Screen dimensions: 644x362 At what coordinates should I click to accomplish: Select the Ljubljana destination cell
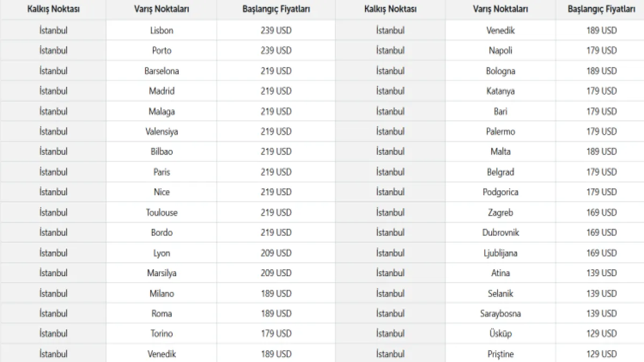500,253
